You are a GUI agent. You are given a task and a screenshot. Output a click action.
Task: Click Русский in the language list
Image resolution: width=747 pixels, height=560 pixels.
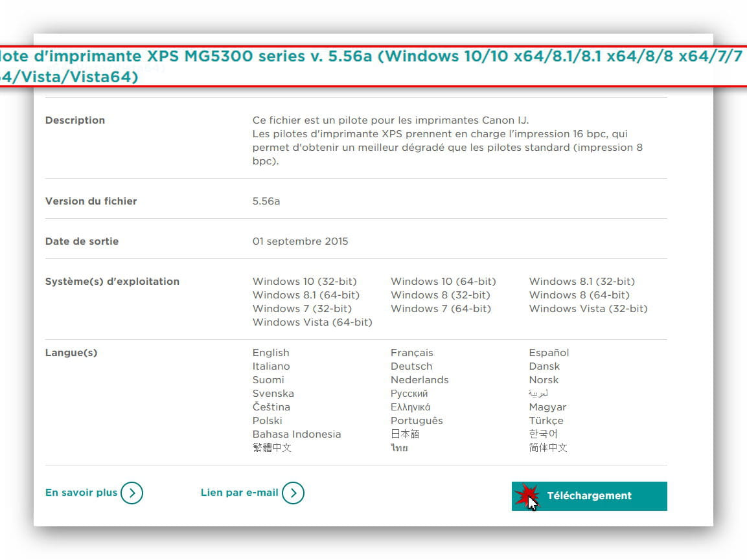(x=409, y=394)
